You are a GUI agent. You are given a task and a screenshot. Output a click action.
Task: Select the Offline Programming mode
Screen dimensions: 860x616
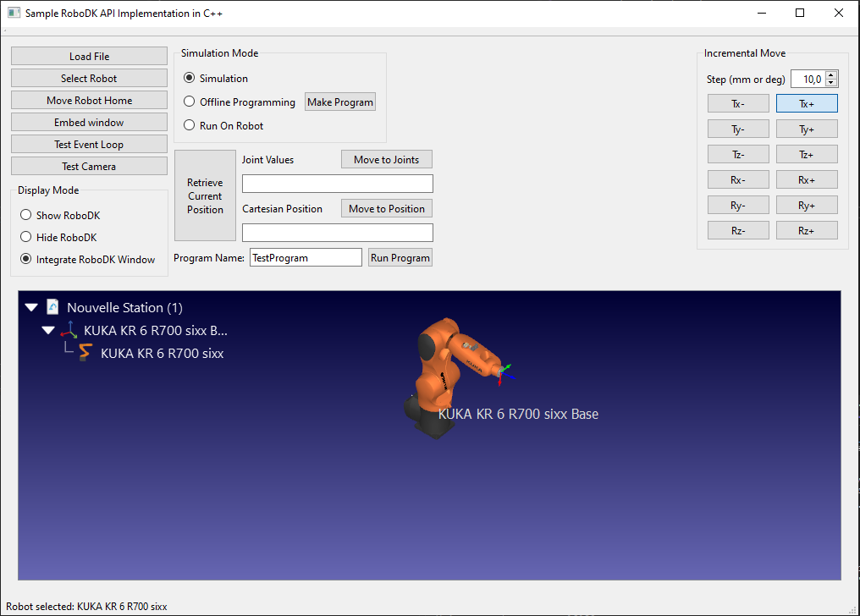190,102
